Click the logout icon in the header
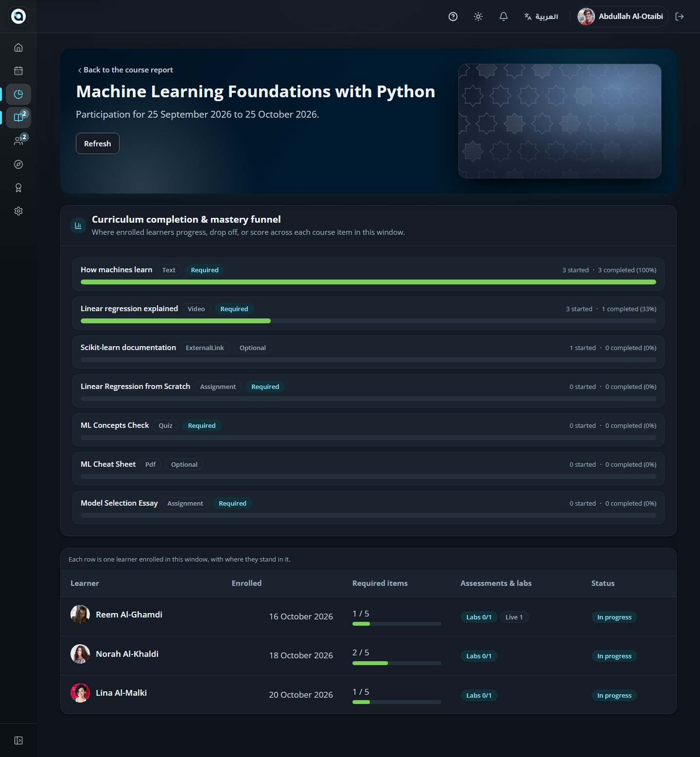The height and width of the screenshot is (757, 700). pos(680,17)
